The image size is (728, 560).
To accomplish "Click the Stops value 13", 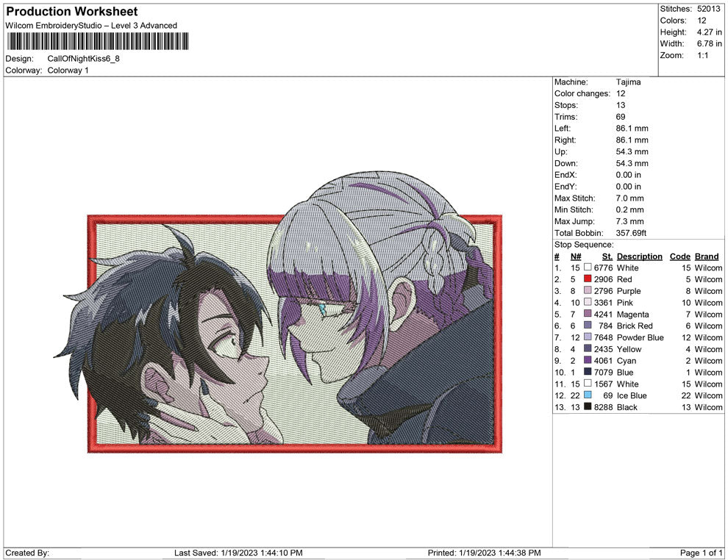I will (621, 105).
